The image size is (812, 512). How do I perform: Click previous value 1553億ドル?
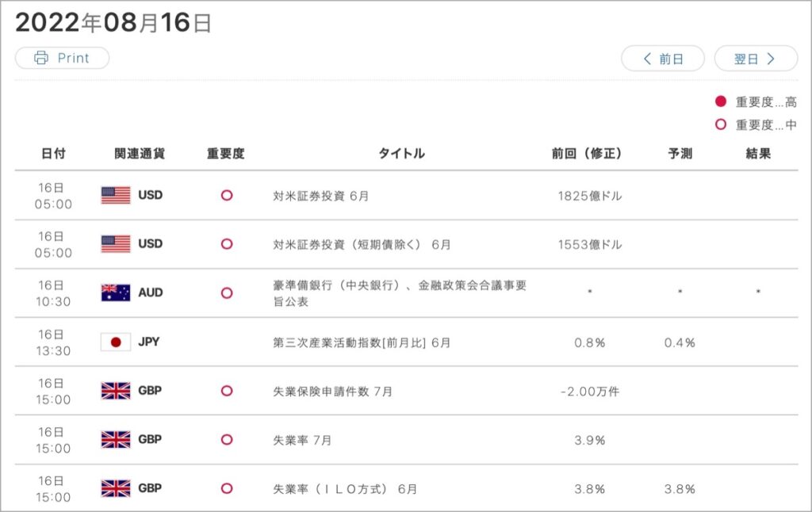[x=590, y=245]
